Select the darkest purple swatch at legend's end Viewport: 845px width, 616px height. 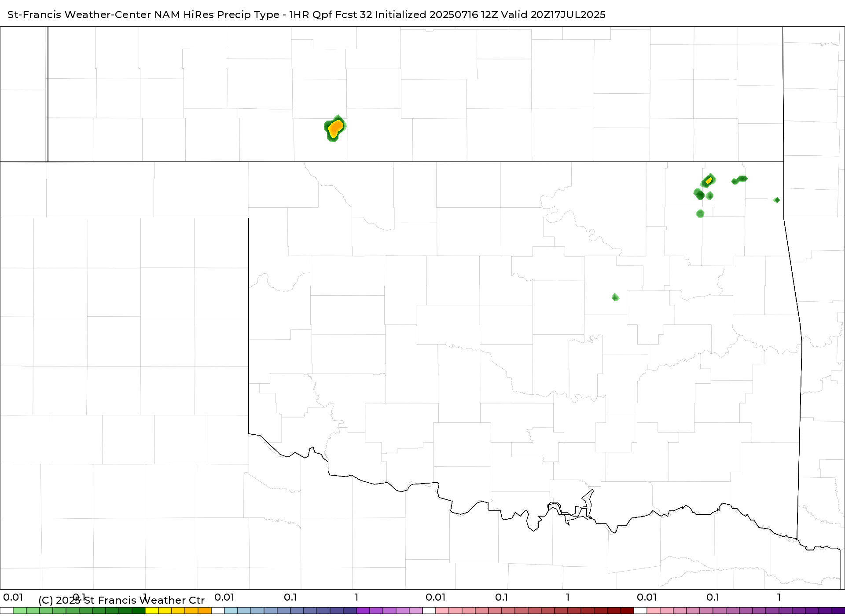tap(838, 611)
